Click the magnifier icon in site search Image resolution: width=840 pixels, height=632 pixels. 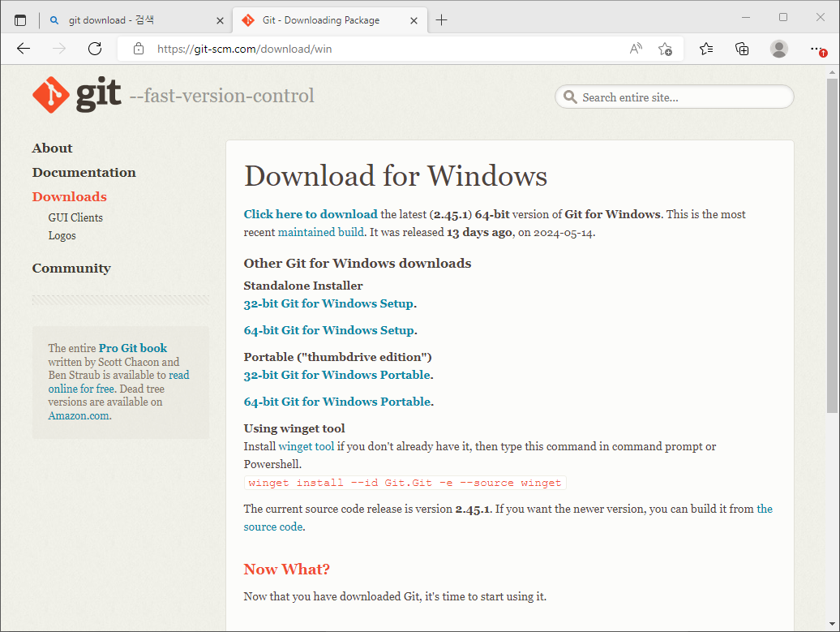570,97
